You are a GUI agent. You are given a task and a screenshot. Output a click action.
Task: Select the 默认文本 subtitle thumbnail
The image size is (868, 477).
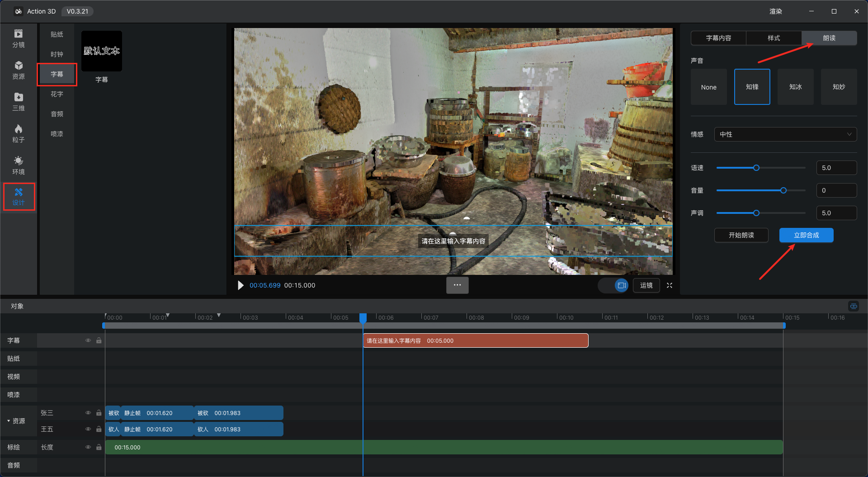[x=102, y=51]
